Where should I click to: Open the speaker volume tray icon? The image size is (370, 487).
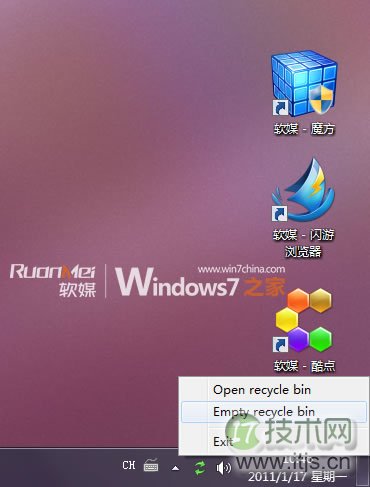[x=223, y=468]
